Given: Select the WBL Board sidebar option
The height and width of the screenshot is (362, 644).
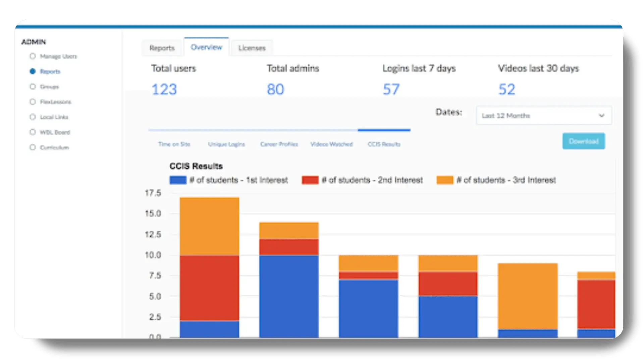Looking at the screenshot, I should 33,132.
